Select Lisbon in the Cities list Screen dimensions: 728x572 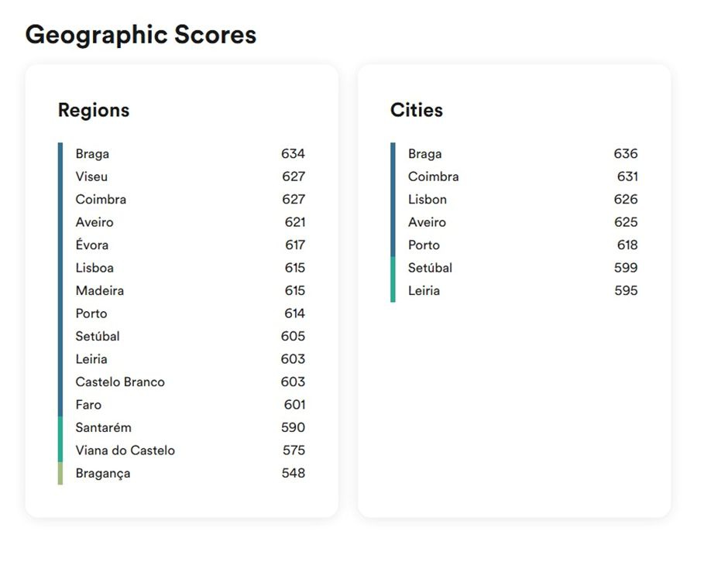point(428,200)
